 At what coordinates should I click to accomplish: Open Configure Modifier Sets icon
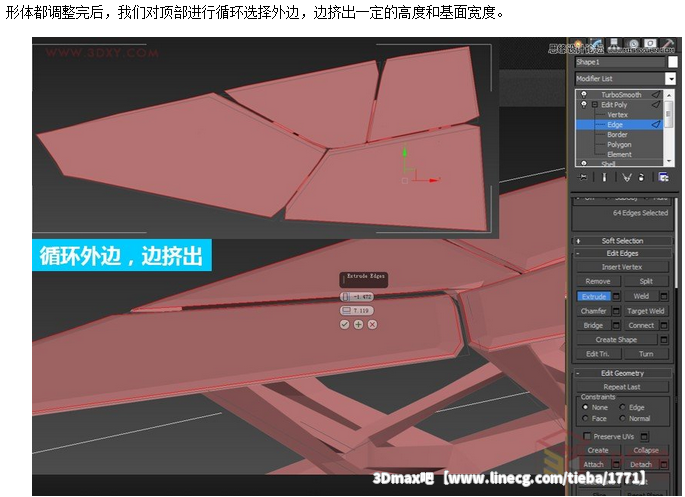(663, 177)
